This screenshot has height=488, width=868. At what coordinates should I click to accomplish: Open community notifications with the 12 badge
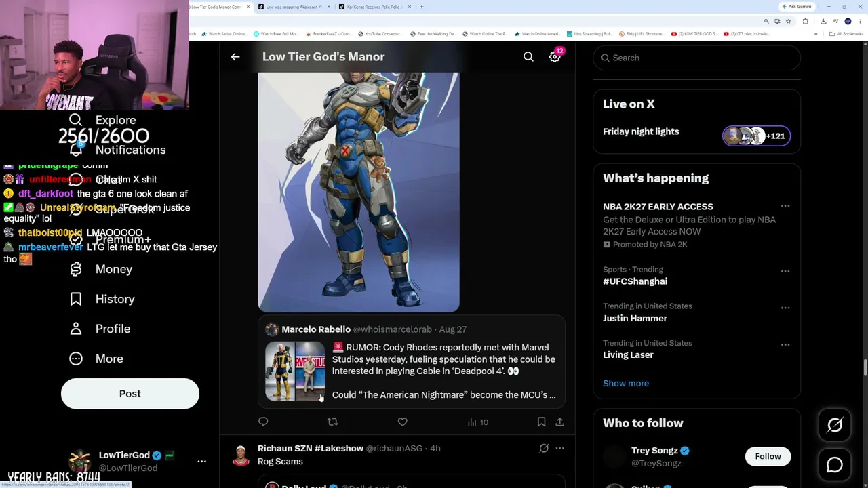pos(555,56)
